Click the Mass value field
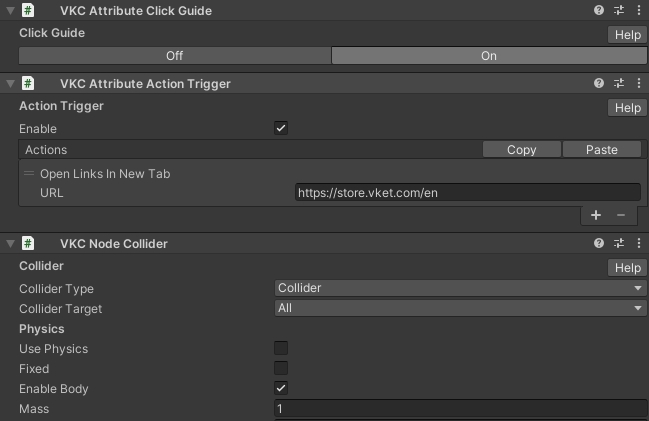This screenshot has width=649, height=421. [x=460, y=409]
